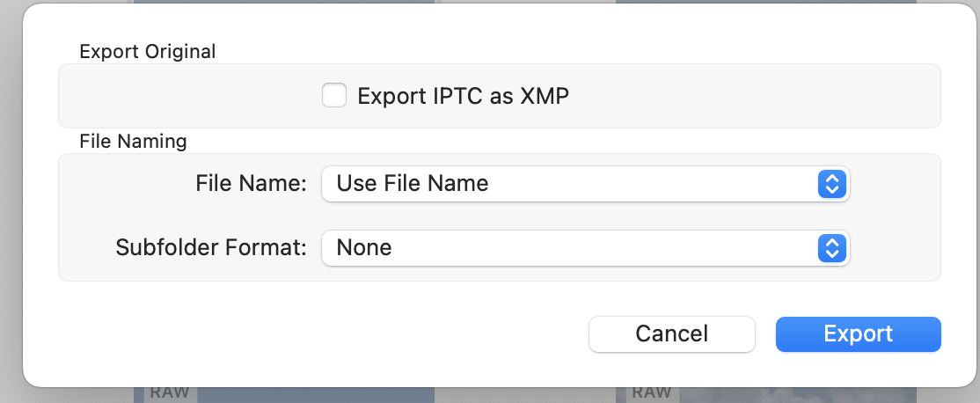Click the "File Name:" field label
This screenshot has width=980, height=403.
(x=251, y=184)
